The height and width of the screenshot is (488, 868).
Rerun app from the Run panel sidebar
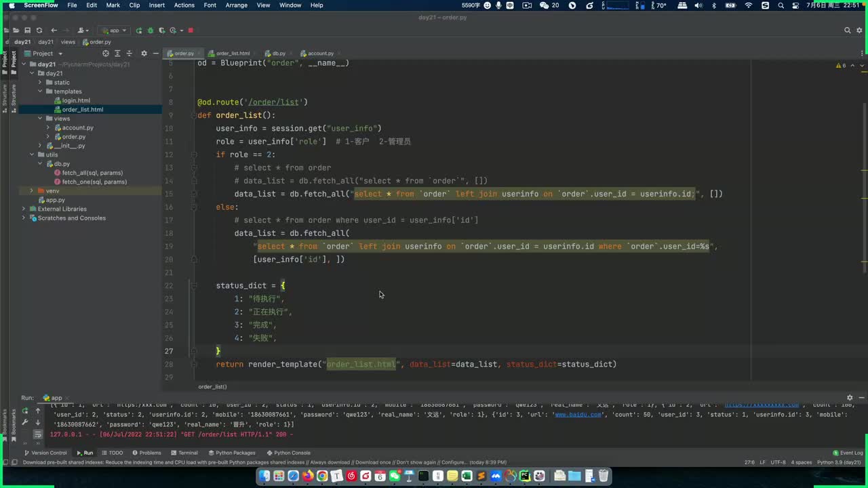pyautogui.click(x=26, y=411)
